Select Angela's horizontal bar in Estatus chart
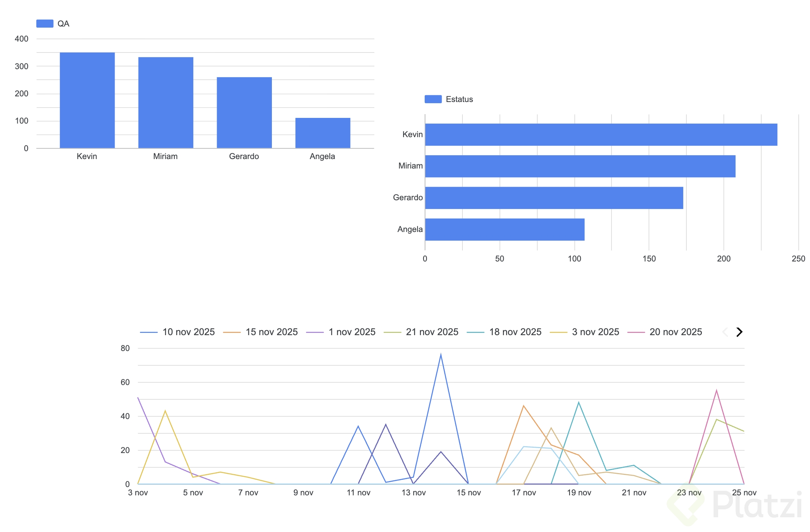The height and width of the screenshot is (532, 810). 504,229
